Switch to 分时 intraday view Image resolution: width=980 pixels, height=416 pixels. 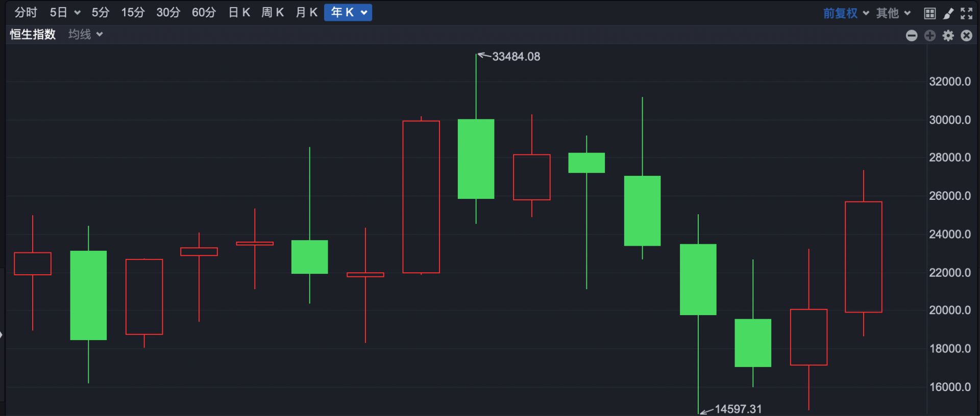pos(26,13)
